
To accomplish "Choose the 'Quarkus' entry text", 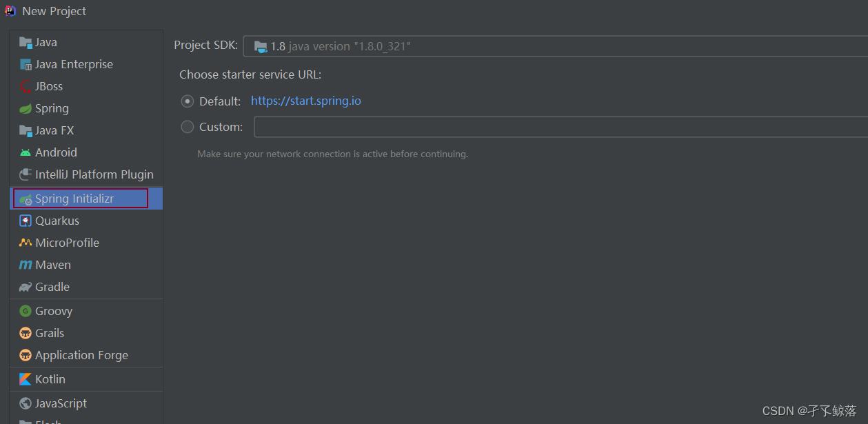I will click(x=57, y=221).
